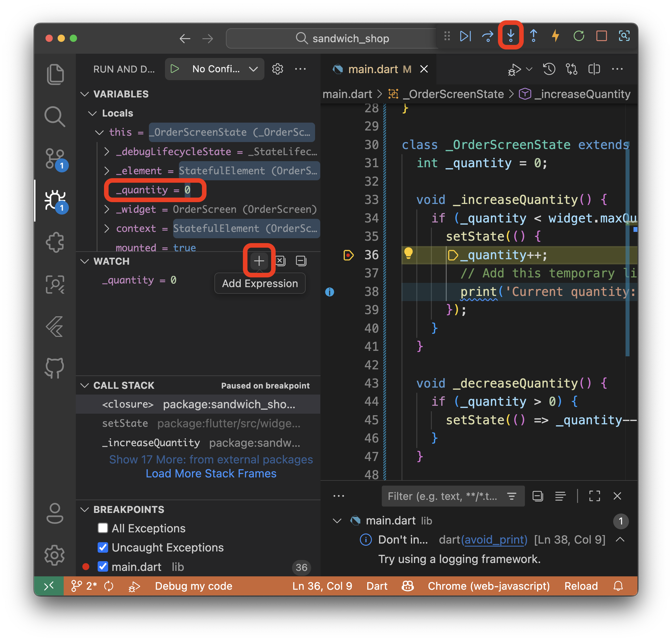
Task: Check the All Exceptions checkbox
Action: tap(103, 528)
